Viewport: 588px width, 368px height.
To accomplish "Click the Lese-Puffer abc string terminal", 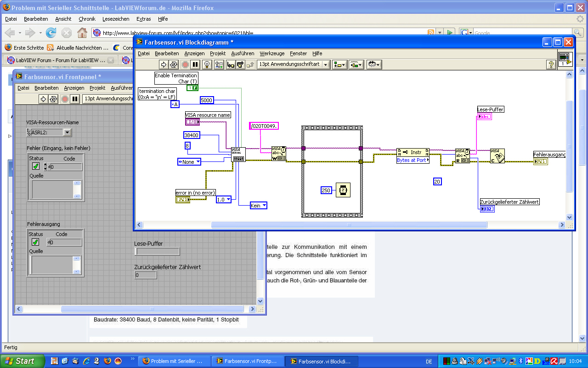I will pyautogui.click(x=484, y=116).
